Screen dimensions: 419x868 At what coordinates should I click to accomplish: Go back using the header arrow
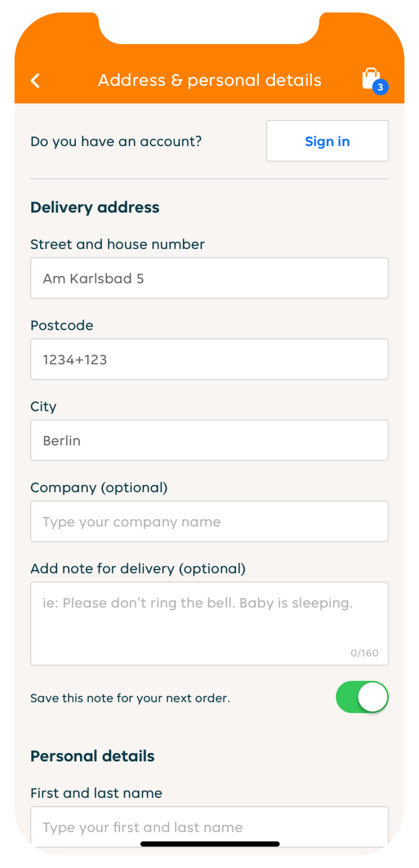tap(35, 81)
